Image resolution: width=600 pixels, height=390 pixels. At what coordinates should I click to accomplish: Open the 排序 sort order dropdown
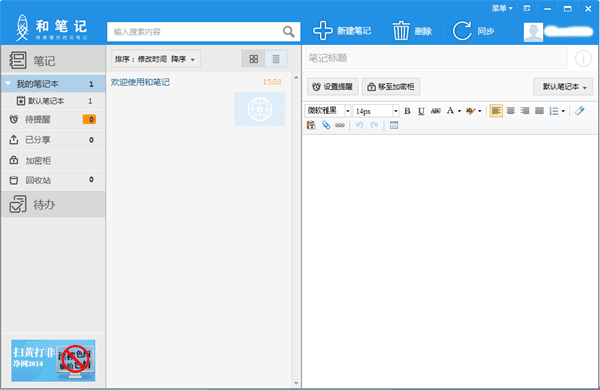click(x=155, y=59)
